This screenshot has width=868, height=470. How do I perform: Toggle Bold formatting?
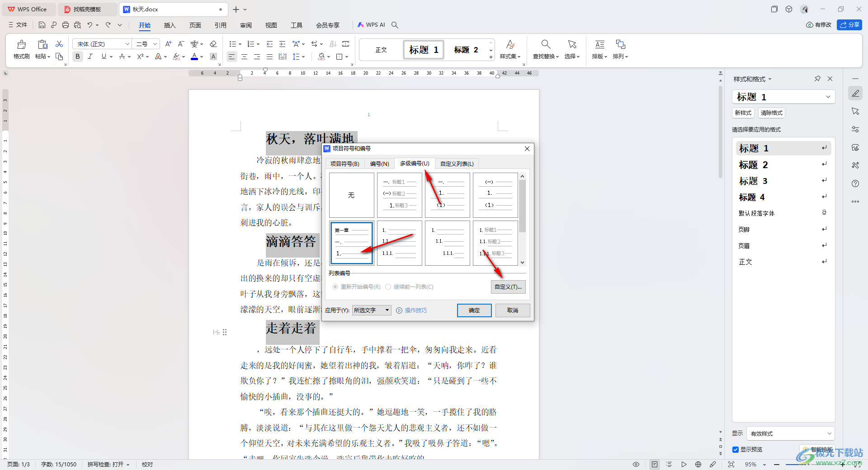click(78, 56)
